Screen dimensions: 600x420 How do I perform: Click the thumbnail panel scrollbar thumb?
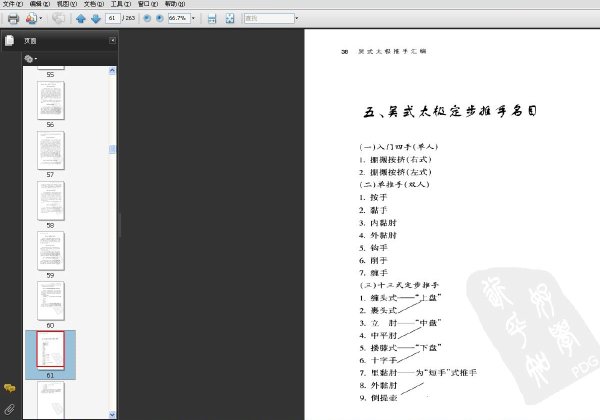coord(112,149)
